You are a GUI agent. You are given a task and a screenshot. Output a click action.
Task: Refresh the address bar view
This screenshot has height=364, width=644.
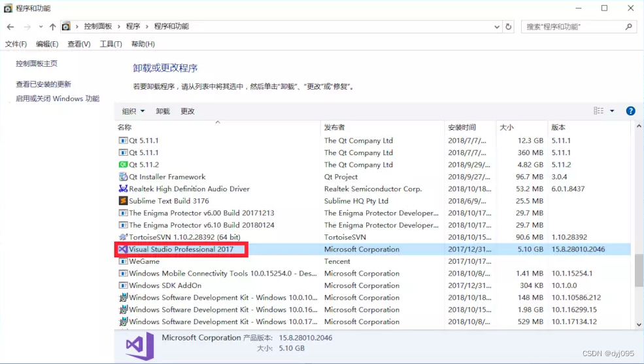(509, 27)
